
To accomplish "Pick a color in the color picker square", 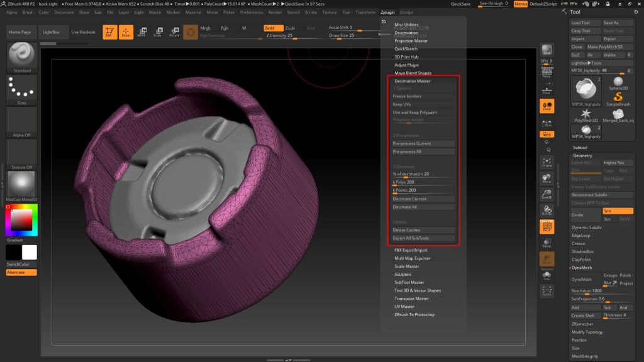I will point(21,220).
